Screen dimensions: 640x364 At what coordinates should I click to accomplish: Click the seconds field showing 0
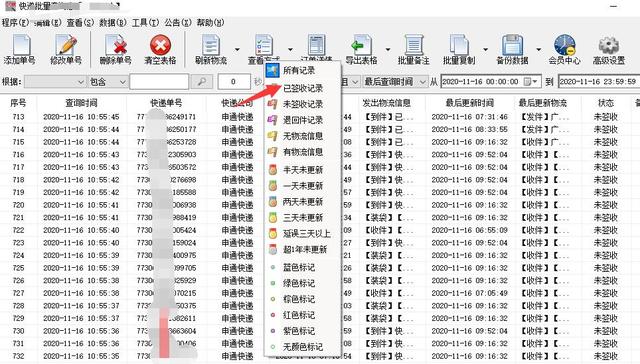[x=234, y=82]
